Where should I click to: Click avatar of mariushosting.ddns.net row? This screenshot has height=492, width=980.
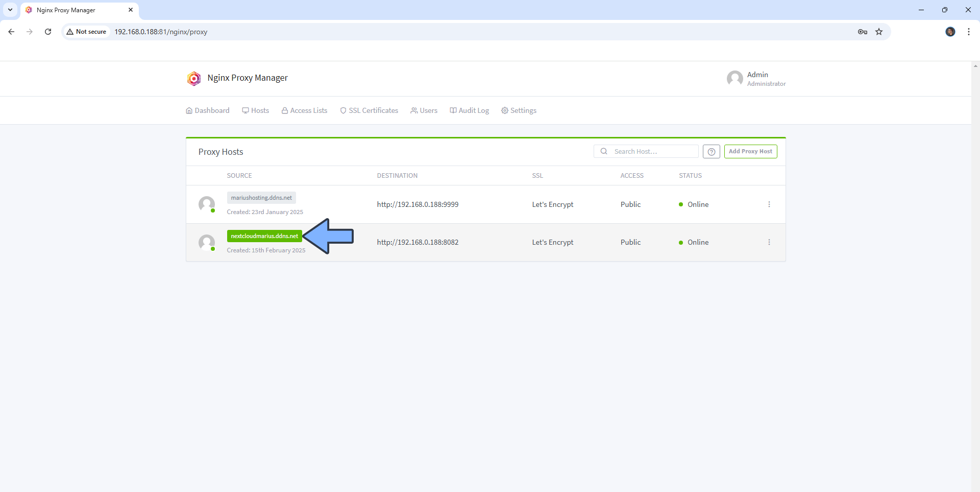point(207,204)
